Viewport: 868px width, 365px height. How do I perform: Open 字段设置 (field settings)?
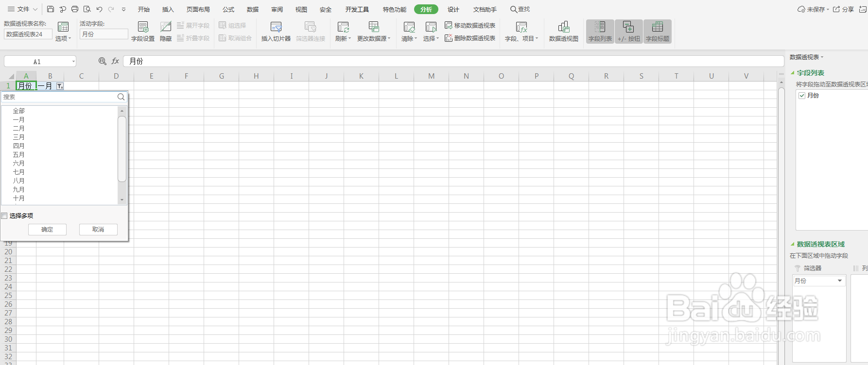(143, 32)
